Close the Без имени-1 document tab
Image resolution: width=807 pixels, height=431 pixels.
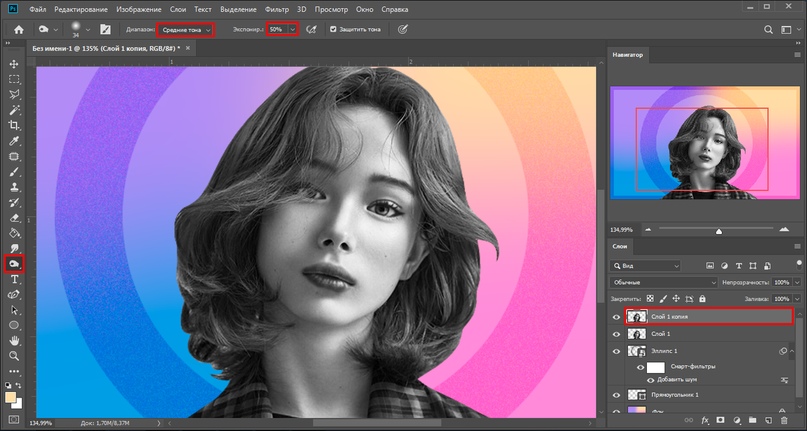187,48
